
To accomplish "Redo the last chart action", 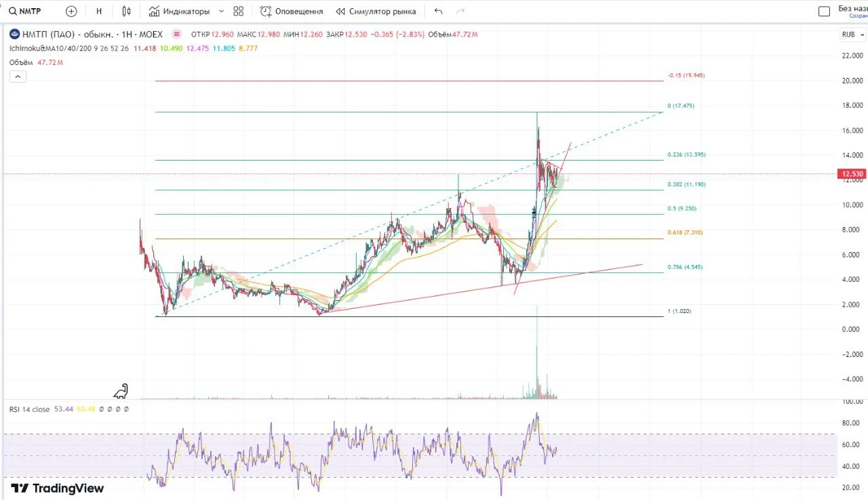I will pos(461,12).
